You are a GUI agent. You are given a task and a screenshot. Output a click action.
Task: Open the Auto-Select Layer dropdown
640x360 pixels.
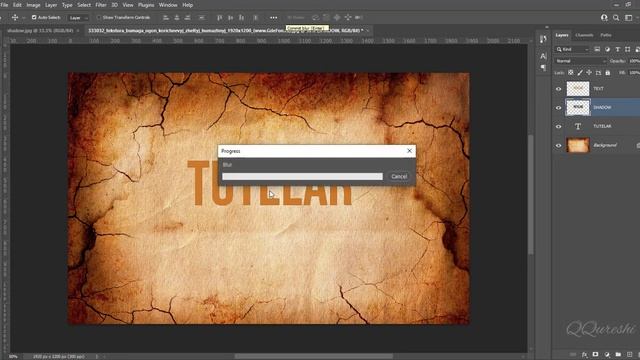(78, 18)
